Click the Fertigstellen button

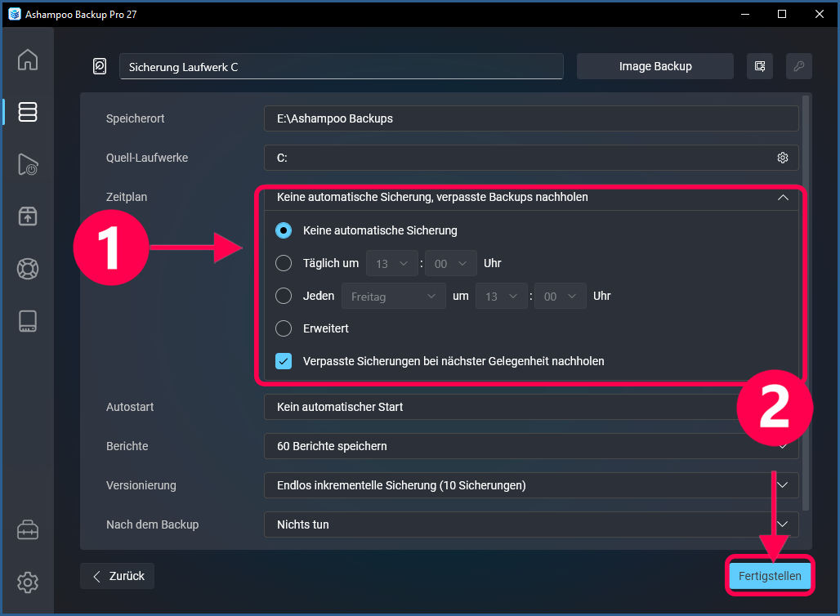click(770, 576)
